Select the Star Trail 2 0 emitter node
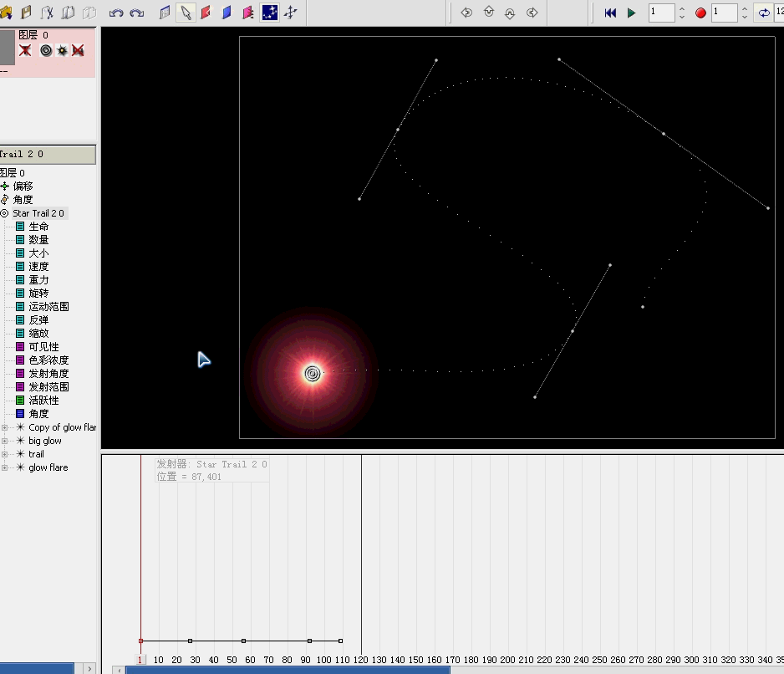 click(x=38, y=213)
